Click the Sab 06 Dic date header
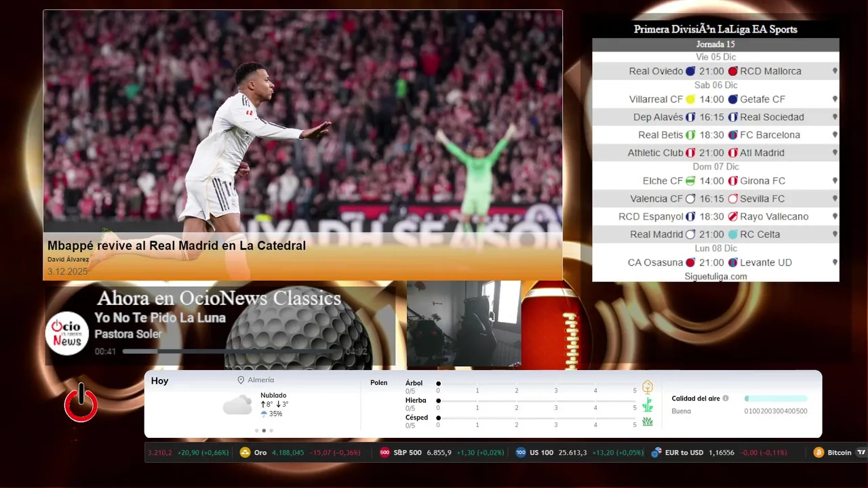The image size is (868, 488). click(715, 85)
